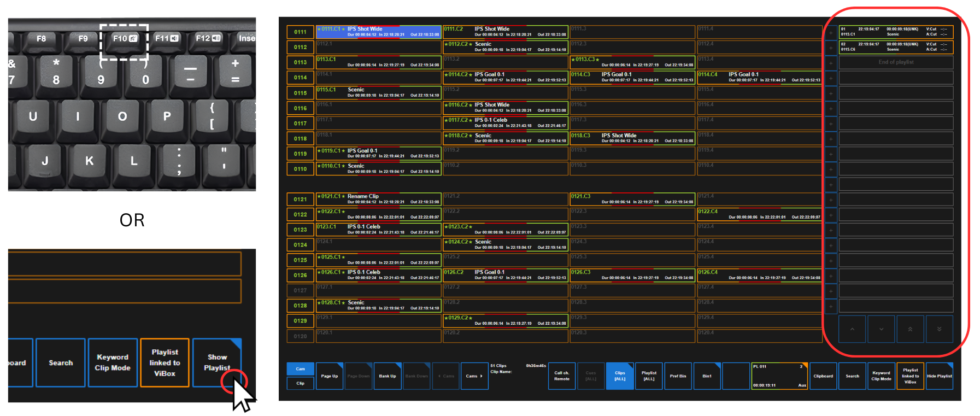Click the double up arrow under the playlist
Image resolution: width=980 pixels, height=416 pixels.
coord(910,329)
